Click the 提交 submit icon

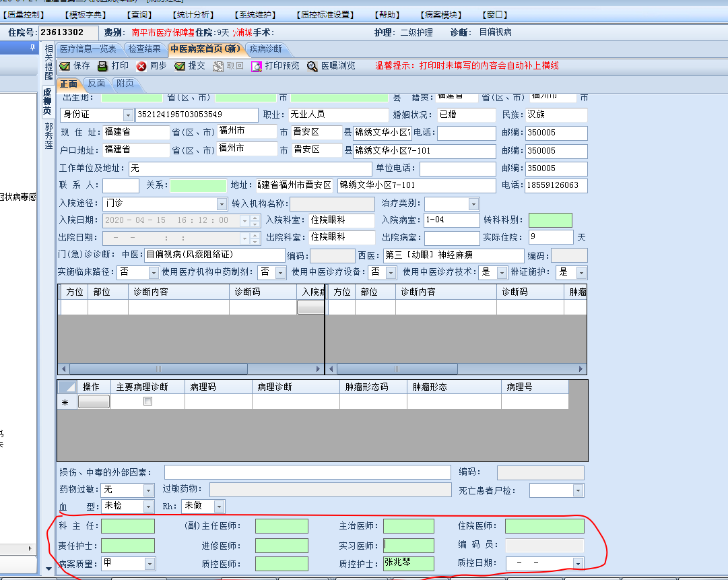(180, 67)
